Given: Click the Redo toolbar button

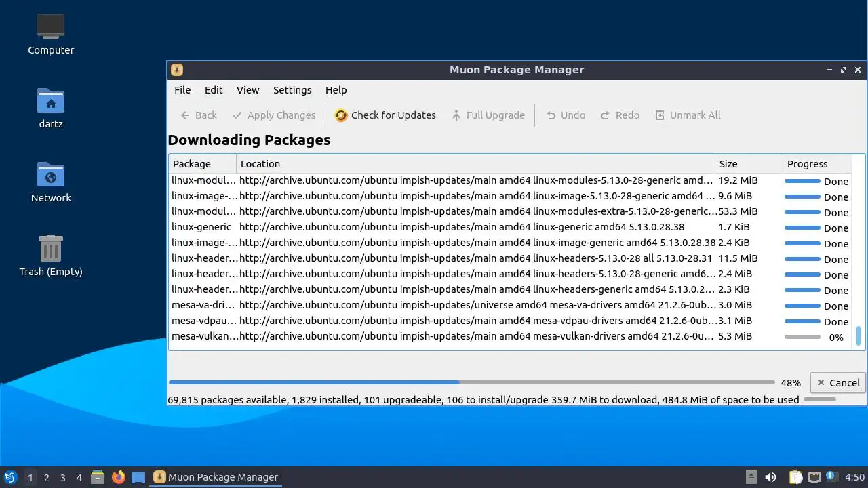Looking at the screenshot, I should tap(620, 115).
